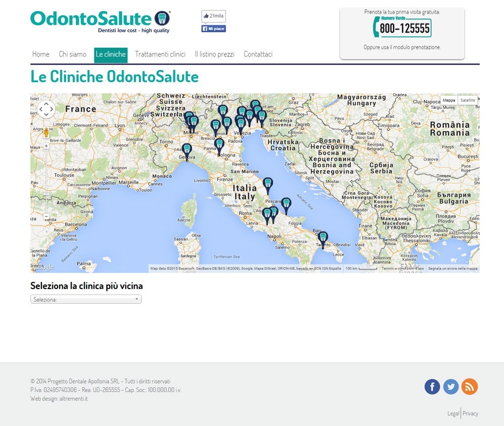Open Termini e condizioni d'uso link
504x426 pixels.
click(x=402, y=268)
